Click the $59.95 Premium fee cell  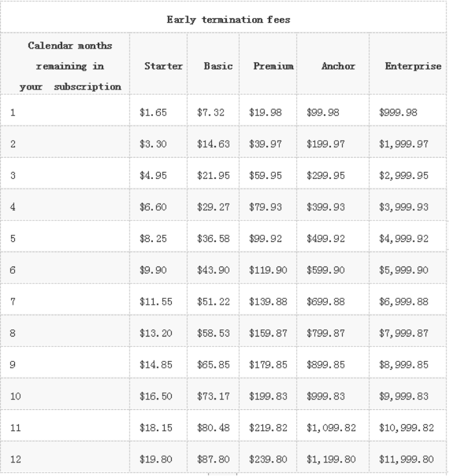coord(265,176)
